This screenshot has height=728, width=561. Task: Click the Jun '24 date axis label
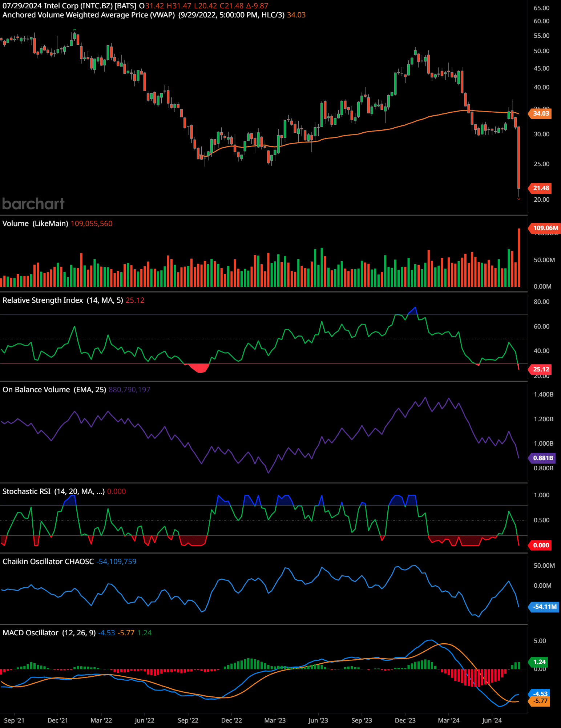tap(492, 720)
